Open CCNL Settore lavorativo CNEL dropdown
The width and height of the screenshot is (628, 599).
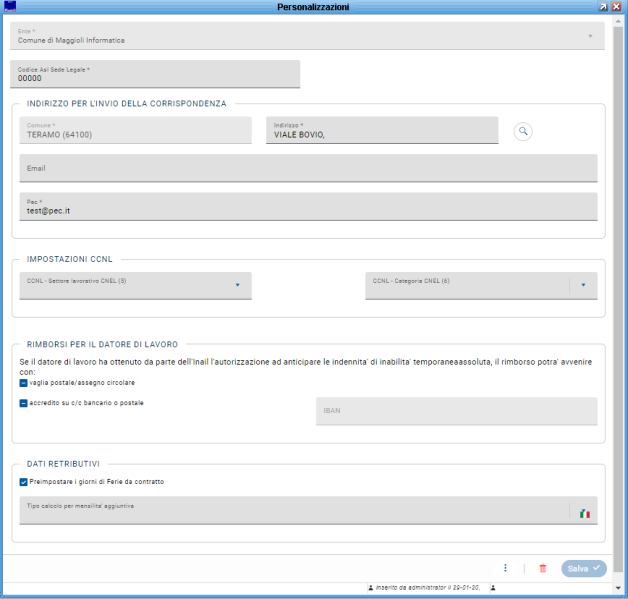[x=238, y=285]
